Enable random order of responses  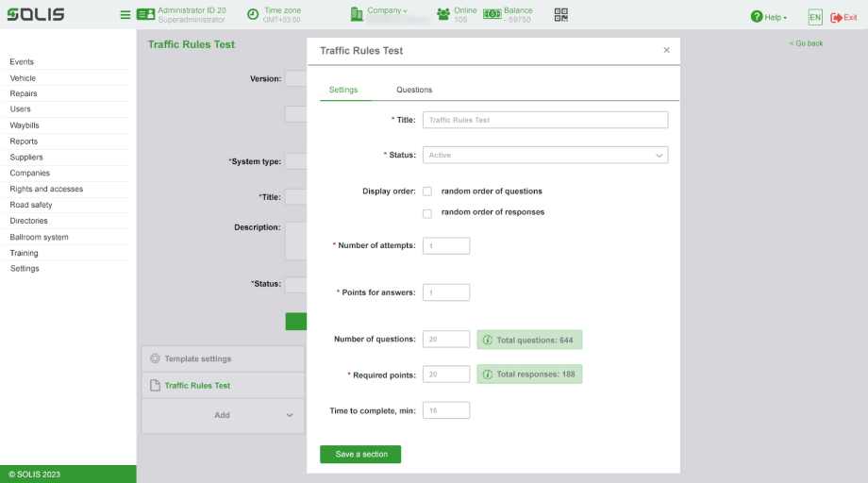(x=427, y=213)
